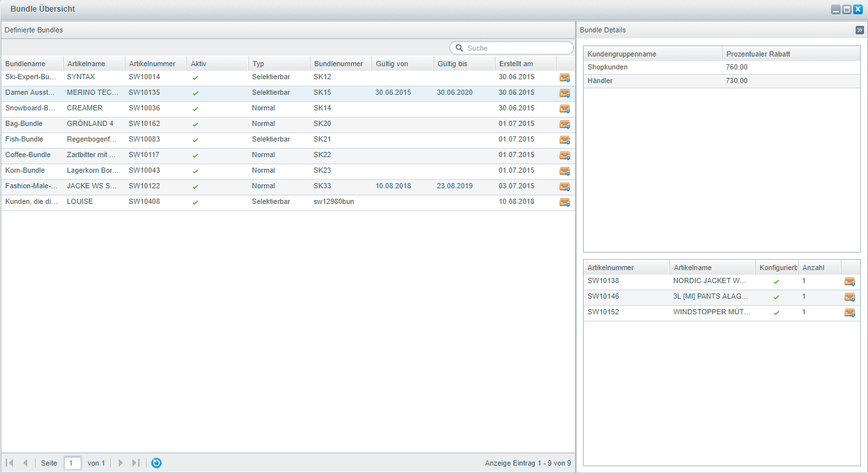The height and width of the screenshot is (474, 868).
Task: Sort by Gültig von column header
Action: tap(402, 64)
